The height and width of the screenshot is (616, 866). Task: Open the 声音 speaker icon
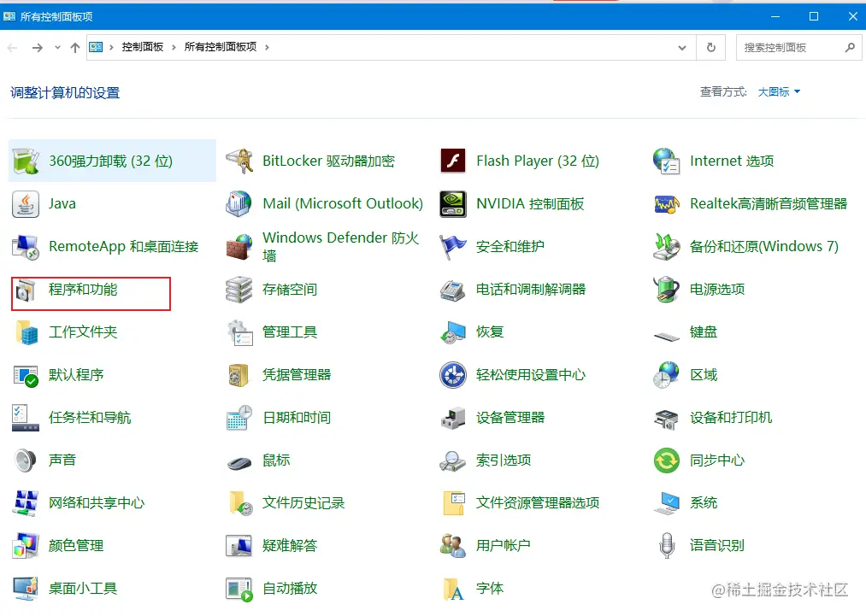coord(26,461)
